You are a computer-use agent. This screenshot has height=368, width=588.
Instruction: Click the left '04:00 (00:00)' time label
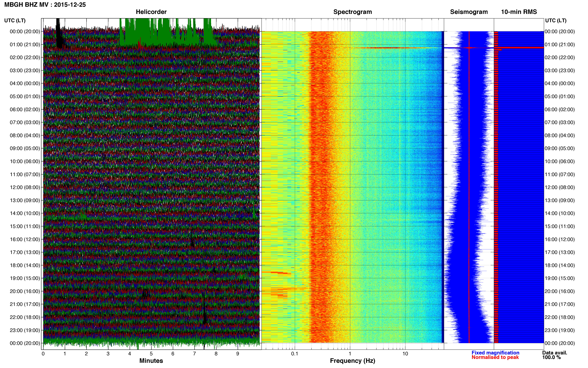click(25, 83)
